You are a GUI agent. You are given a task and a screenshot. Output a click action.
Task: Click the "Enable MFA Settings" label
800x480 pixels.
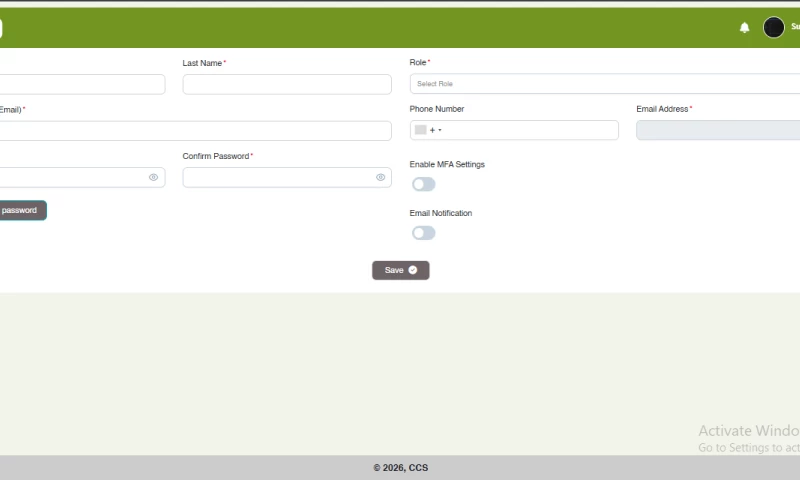coord(447,164)
